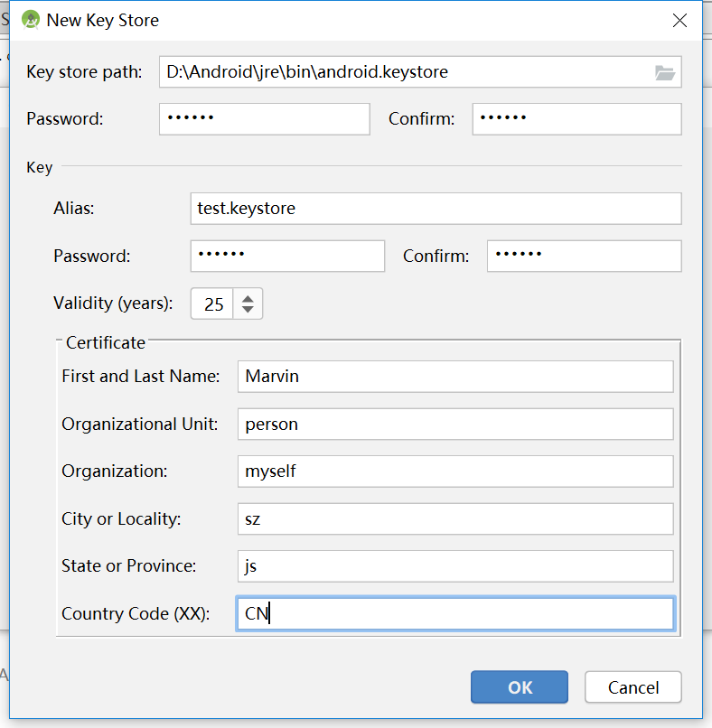Screen dimensions: 712x728
Task: Open the key store path file browser
Action: click(x=664, y=72)
